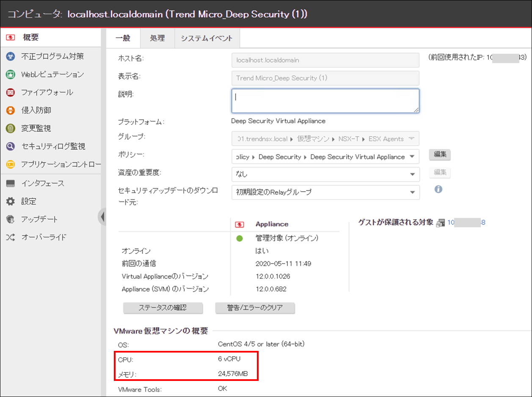Click the インタフェース network card icon
The width and height of the screenshot is (532, 397).
pyautogui.click(x=11, y=183)
